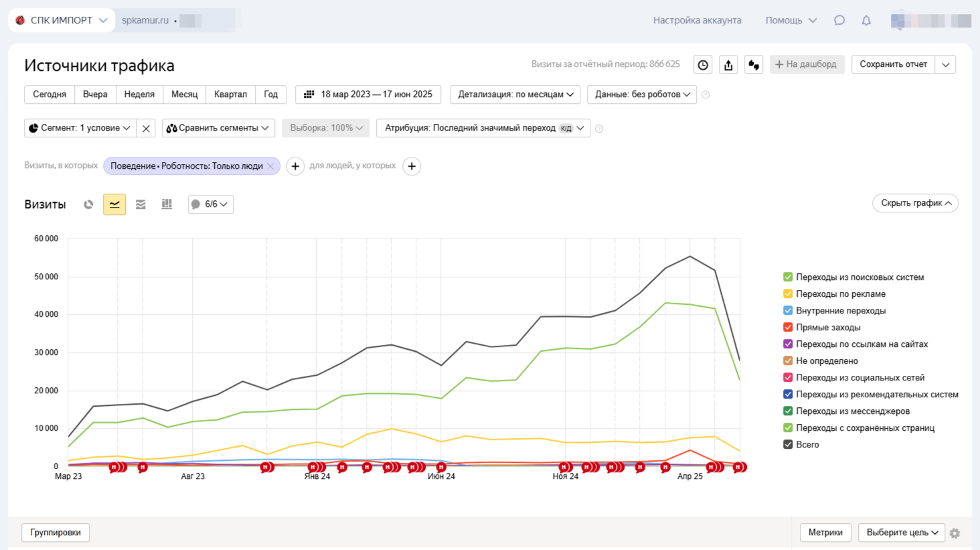Switch chart to pie view
The image size is (980, 550).
pos(88,204)
